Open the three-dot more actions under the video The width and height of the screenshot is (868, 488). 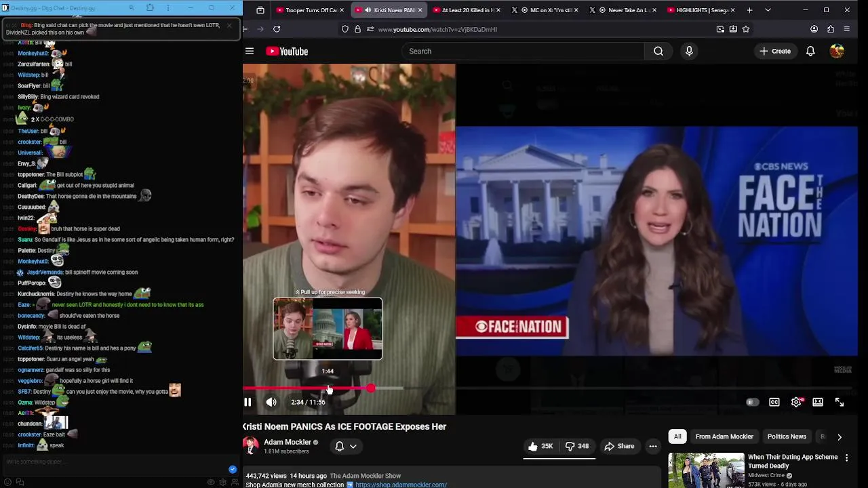pos(653,446)
